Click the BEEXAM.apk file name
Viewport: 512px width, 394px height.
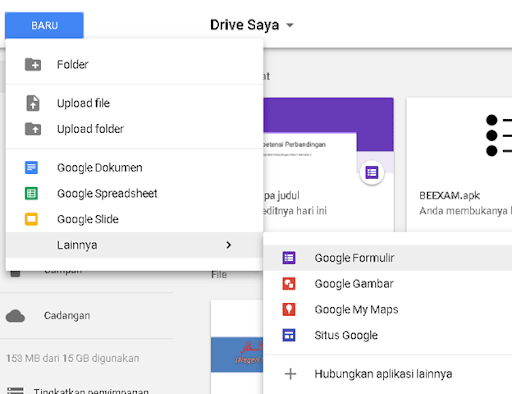pyautogui.click(x=449, y=195)
